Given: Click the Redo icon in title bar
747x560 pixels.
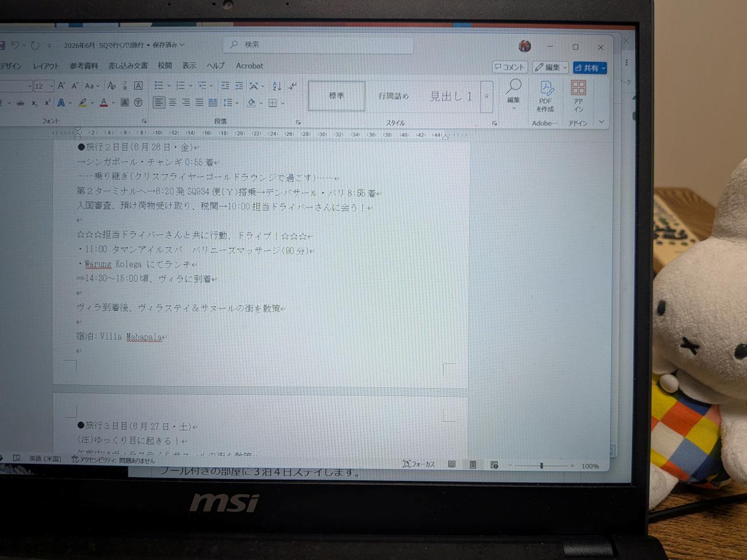Looking at the screenshot, I should click(35, 45).
